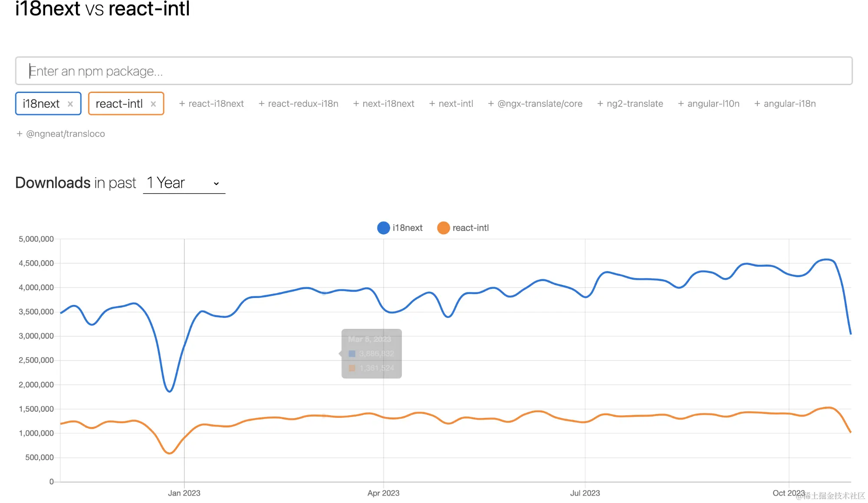Screen dimensions: 868x503
Task: Focus the 'Enter an npm package' search field
Action: click(x=434, y=71)
